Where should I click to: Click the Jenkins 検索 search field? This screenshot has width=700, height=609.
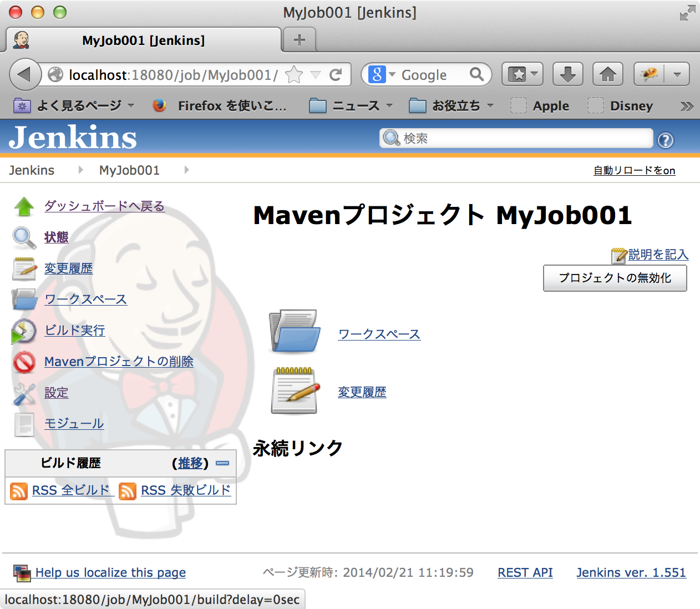tap(516, 138)
